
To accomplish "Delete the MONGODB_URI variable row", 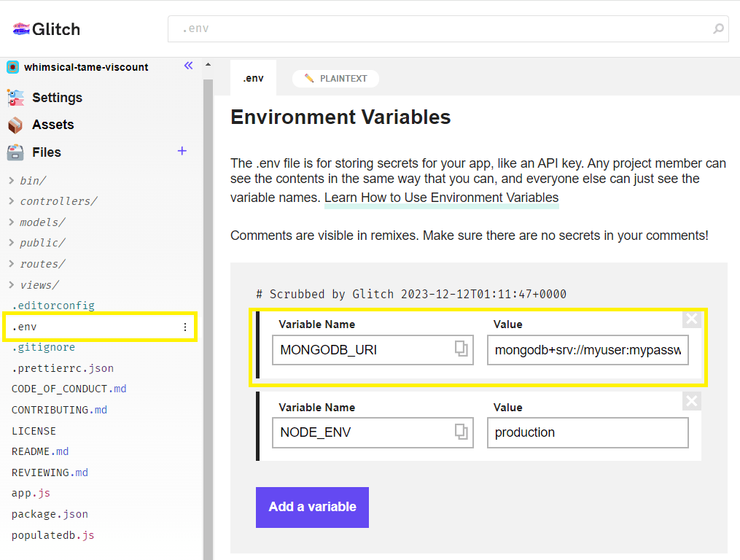I will coord(691,319).
